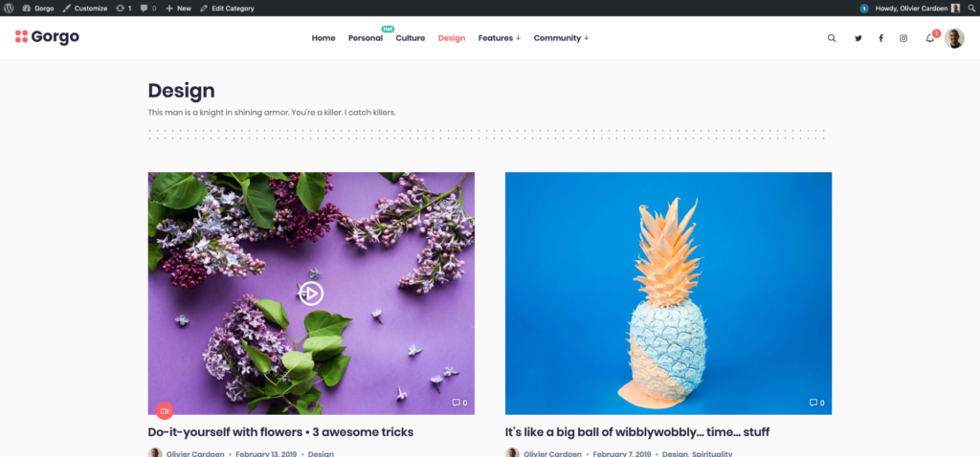
Task: Click the WordPress logo in admin bar
Action: [9, 8]
